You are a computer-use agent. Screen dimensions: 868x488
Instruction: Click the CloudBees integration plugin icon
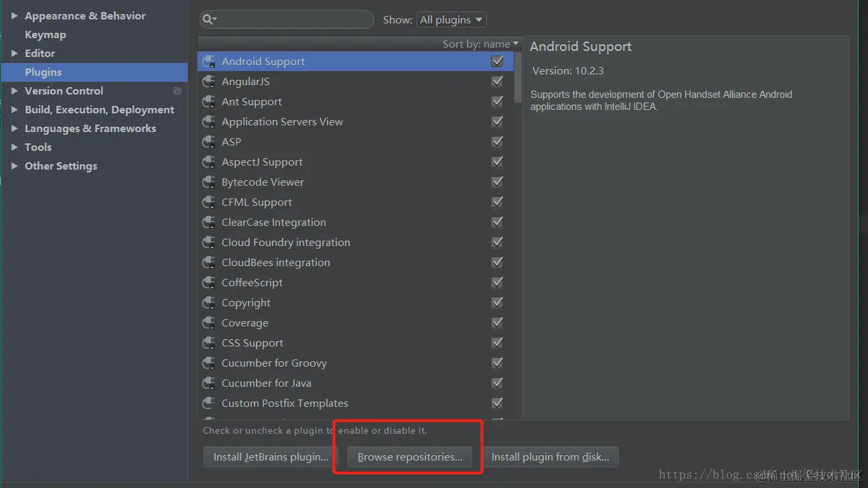point(209,263)
